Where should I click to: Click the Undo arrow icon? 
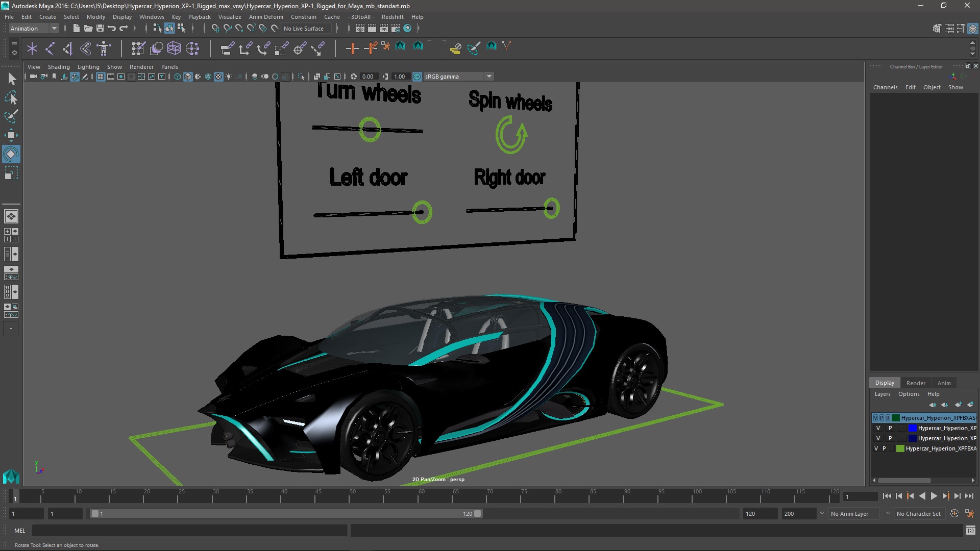click(112, 29)
